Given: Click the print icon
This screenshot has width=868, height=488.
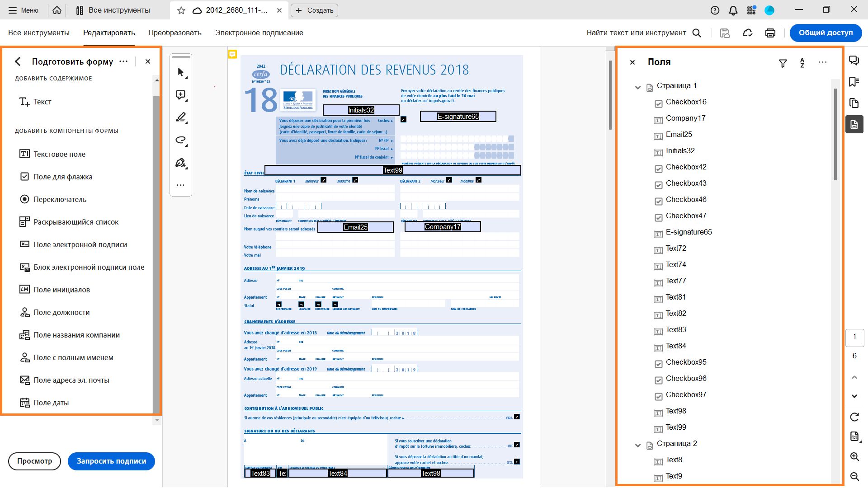Looking at the screenshot, I should (x=770, y=33).
